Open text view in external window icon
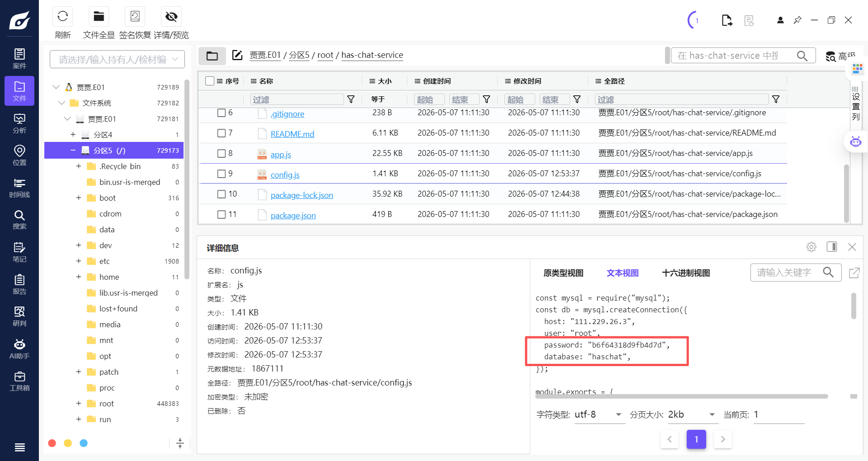This screenshot has height=461, width=868. pyautogui.click(x=854, y=273)
